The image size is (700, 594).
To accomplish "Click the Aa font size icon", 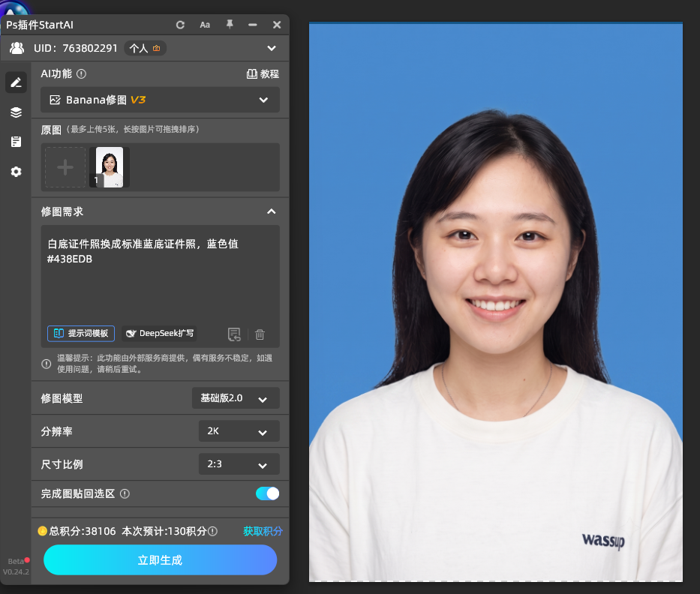I will [205, 25].
